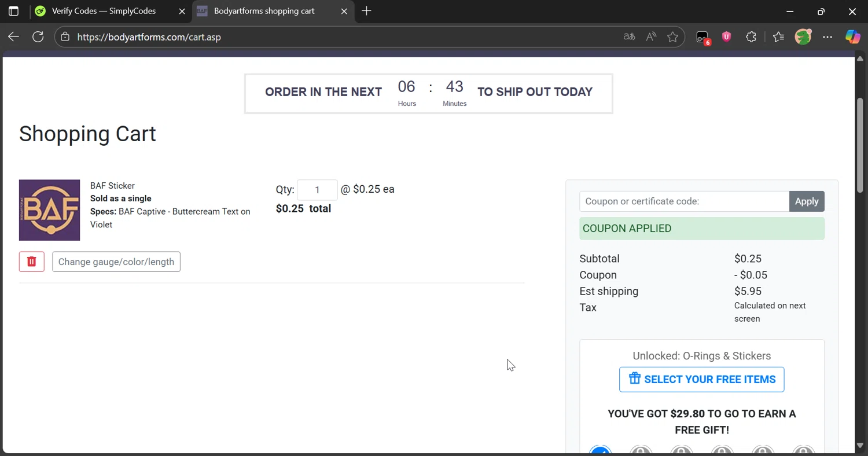Open the browser Settings and more menu
Viewport: 868px width, 456px height.
(x=827, y=37)
